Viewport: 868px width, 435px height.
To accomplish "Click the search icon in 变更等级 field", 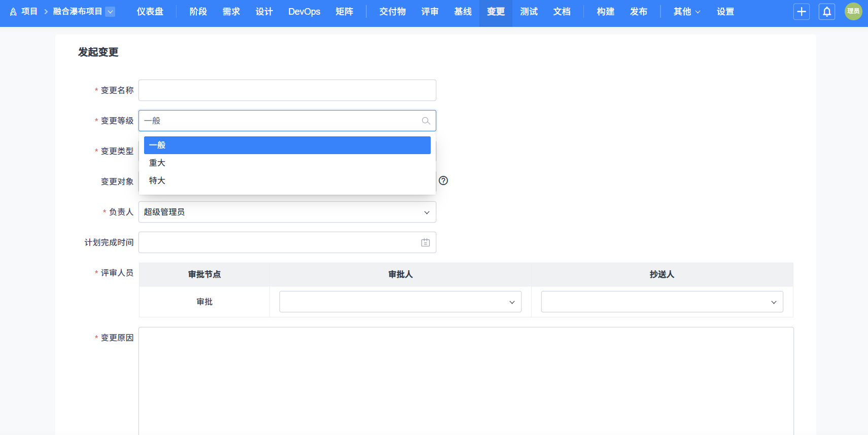I will 426,121.
